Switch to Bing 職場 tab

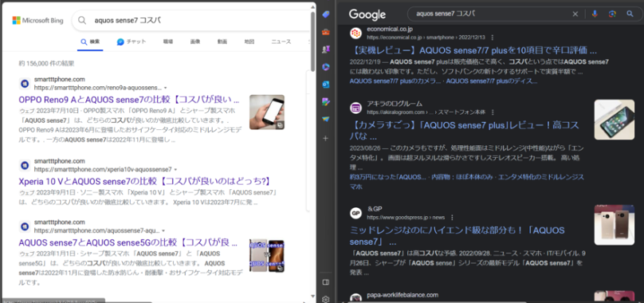[168, 42]
